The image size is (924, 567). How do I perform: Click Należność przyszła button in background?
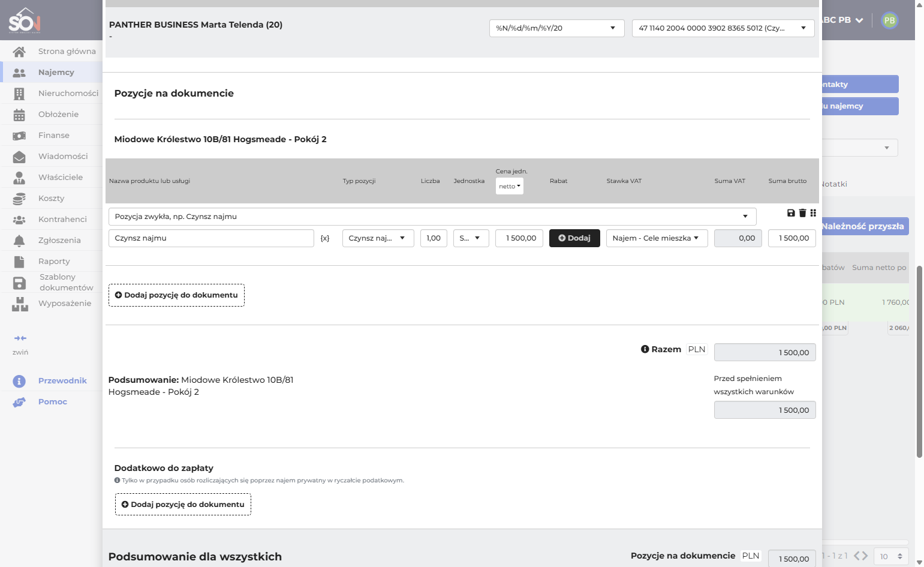click(x=865, y=226)
